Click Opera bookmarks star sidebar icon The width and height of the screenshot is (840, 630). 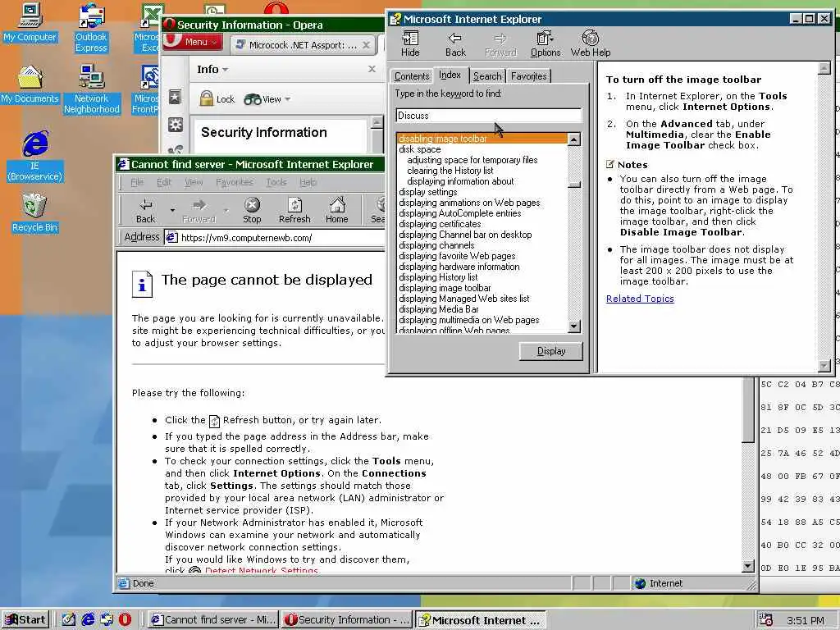176,97
